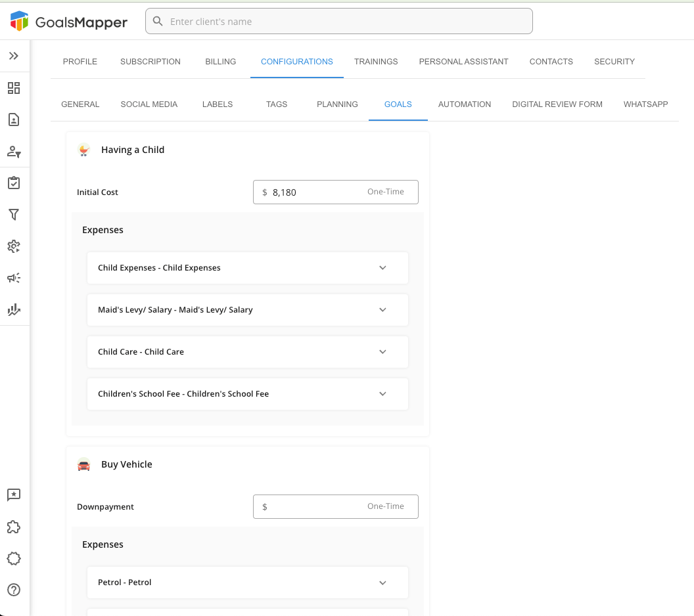Expand the left sidebar with double-chevron icon
This screenshot has width=694, height=616.
pyautogui.click(x=14, y=56)
